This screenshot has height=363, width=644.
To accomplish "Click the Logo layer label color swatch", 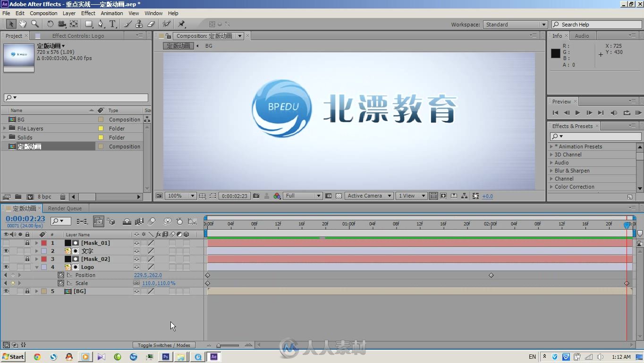I will click(44, 267).
